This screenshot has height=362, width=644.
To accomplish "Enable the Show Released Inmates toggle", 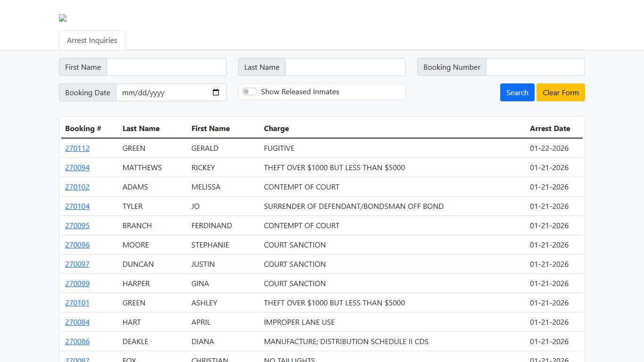I will [x=249, y=91].
